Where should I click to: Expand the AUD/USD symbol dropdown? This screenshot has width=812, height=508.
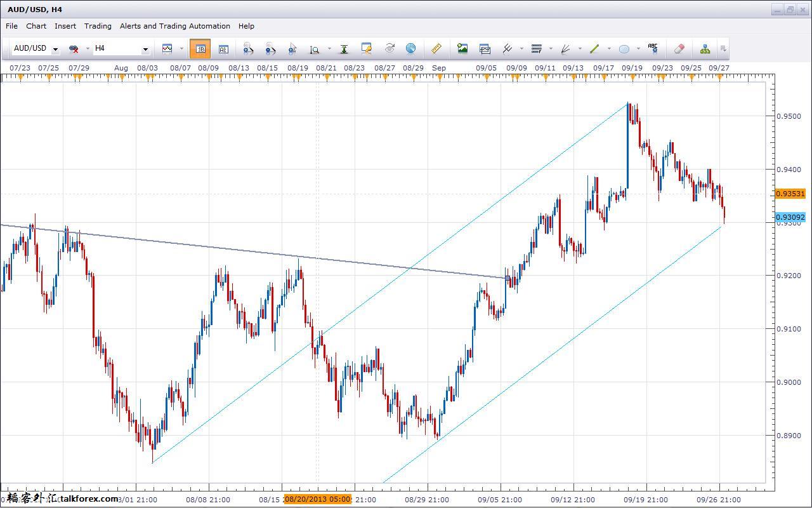point(56,49)
